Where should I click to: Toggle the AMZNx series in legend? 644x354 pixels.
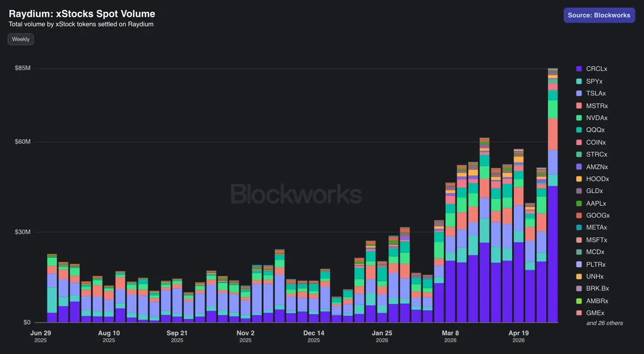coord(592,167)
